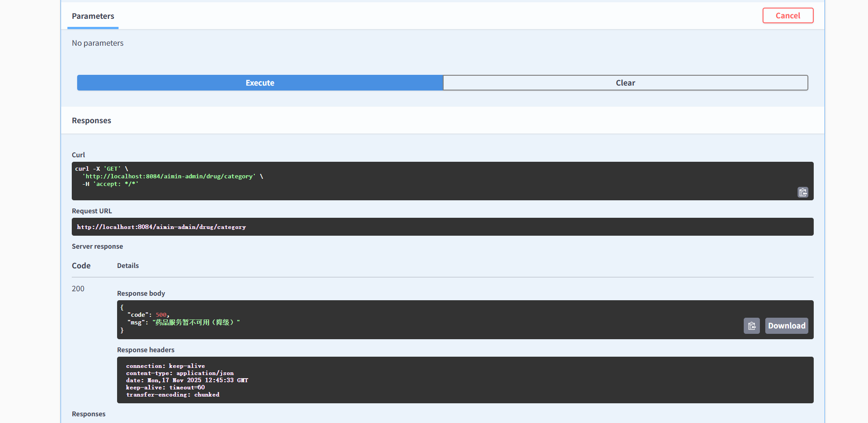868x423 pixels.
Task: Copy the curl command to clipboard
Action: click(803, 192)
